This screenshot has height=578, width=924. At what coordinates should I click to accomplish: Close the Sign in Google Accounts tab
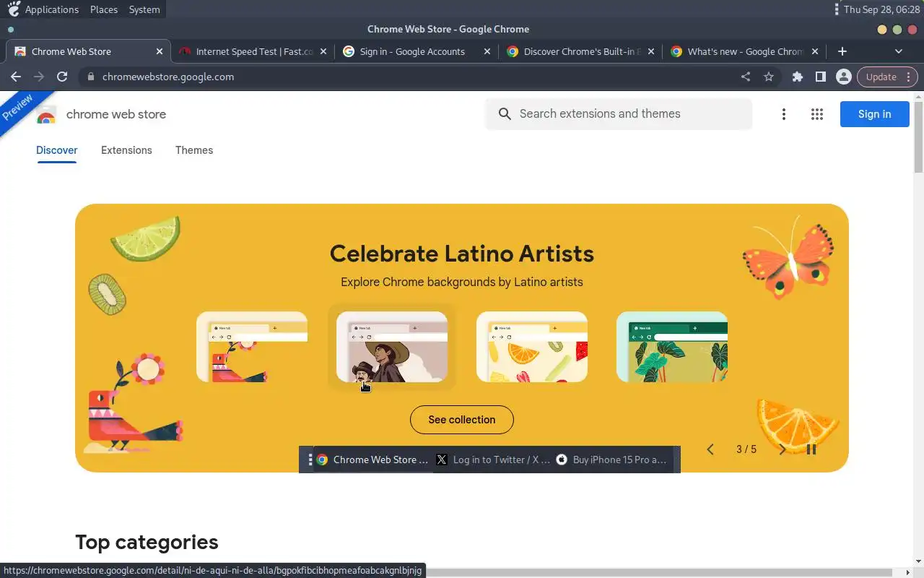[x=487, y=51]
